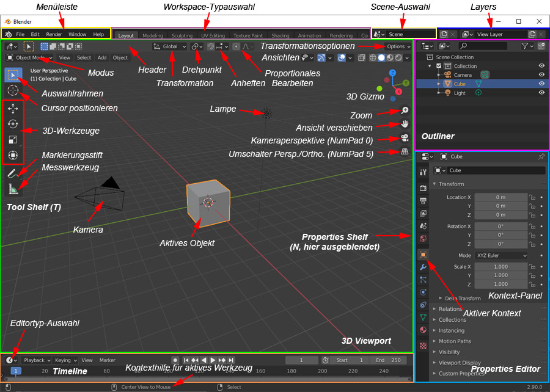The width and height of the screenshot is (550, 392).
Task: Select the Rotate tool in the toolbar
Action: pyautogui.click(x=12, y=124)
